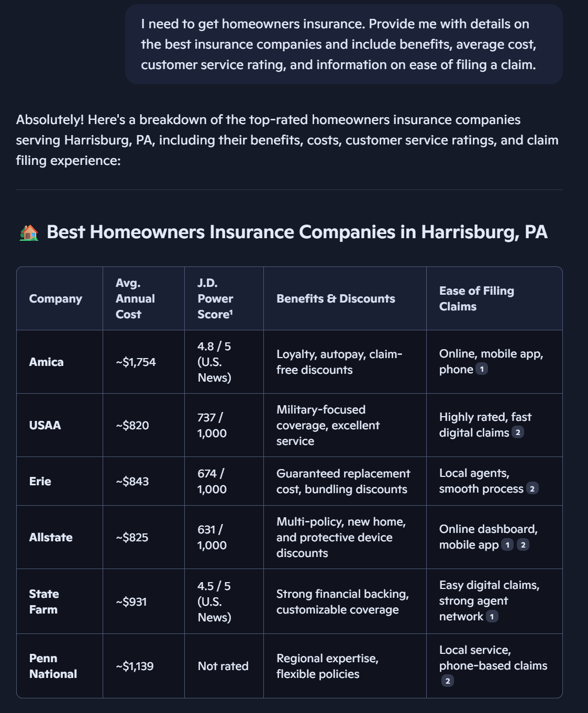Click the "~$1,139" cost value
Screen dimensions: 588x713
coord(135,666)
